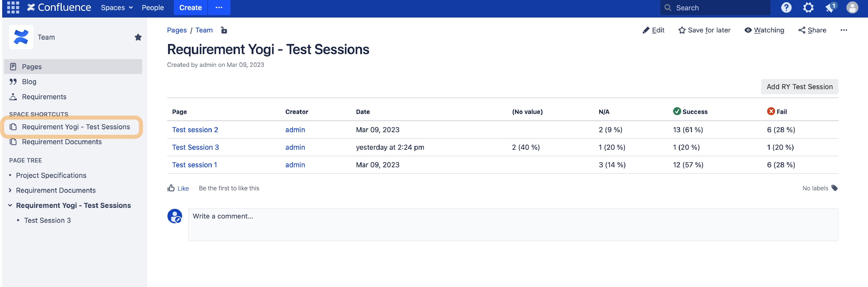Click the Requirements sidebar icon
Viewport: 868px width, 287px height.
pos(13,97)
